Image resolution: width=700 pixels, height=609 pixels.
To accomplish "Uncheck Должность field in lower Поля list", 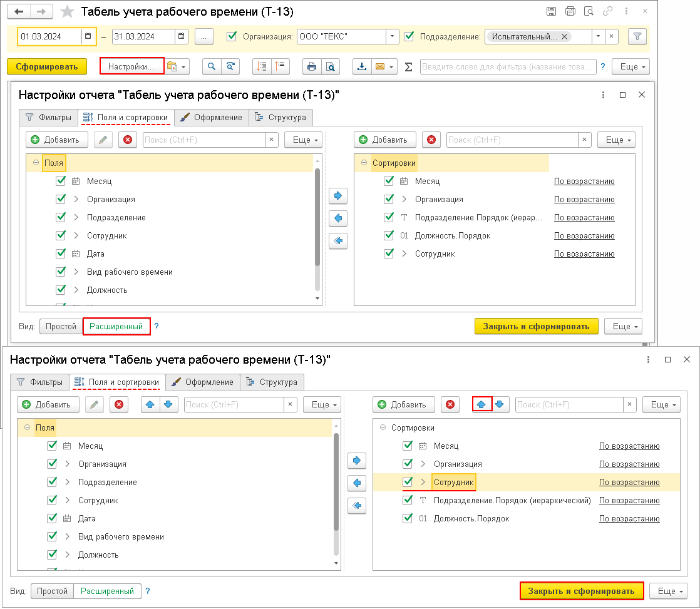I will (52, 554).
